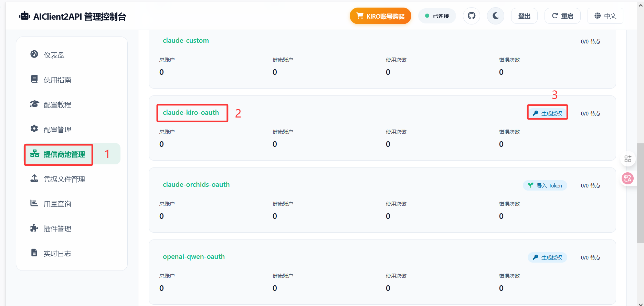Click the file icon beside 实时日志

point(34,253)
